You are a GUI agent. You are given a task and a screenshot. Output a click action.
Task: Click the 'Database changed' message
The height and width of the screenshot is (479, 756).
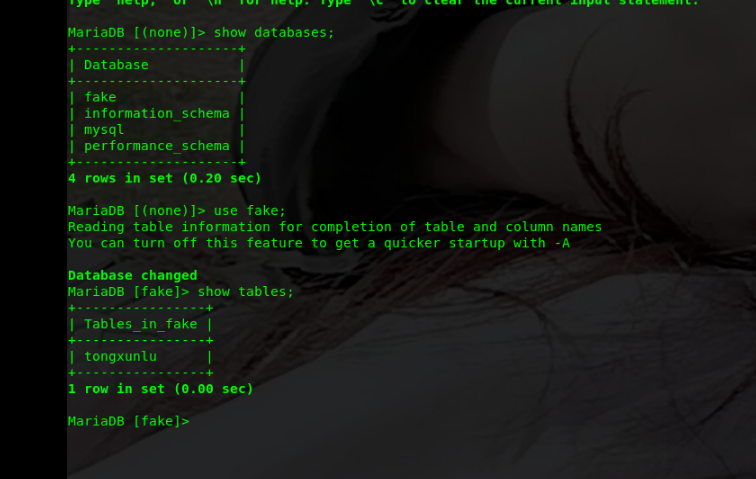point(133,275)
